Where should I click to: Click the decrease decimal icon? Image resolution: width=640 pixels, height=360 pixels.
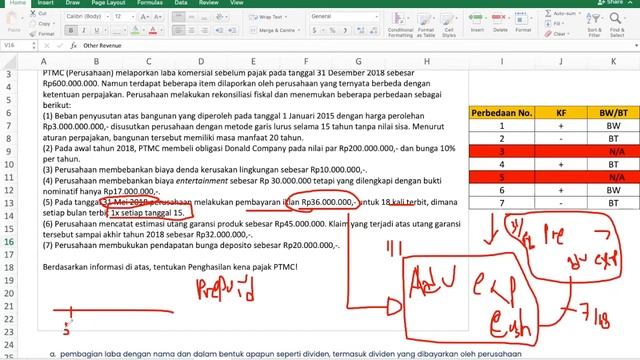374,31
